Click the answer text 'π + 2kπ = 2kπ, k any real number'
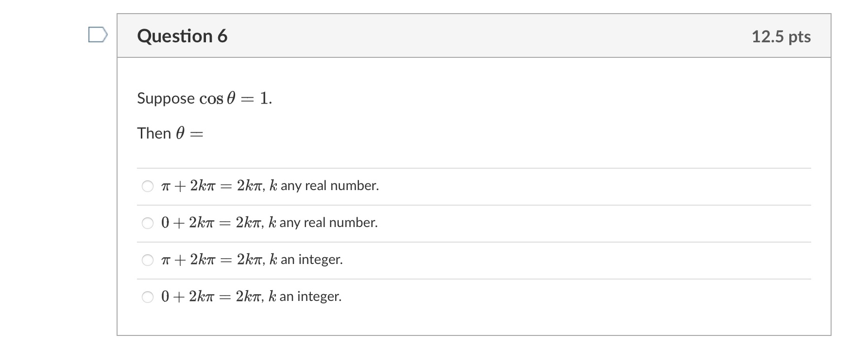Screen dimensions: 868x351 pyautogui.click(x=270, y=186)
